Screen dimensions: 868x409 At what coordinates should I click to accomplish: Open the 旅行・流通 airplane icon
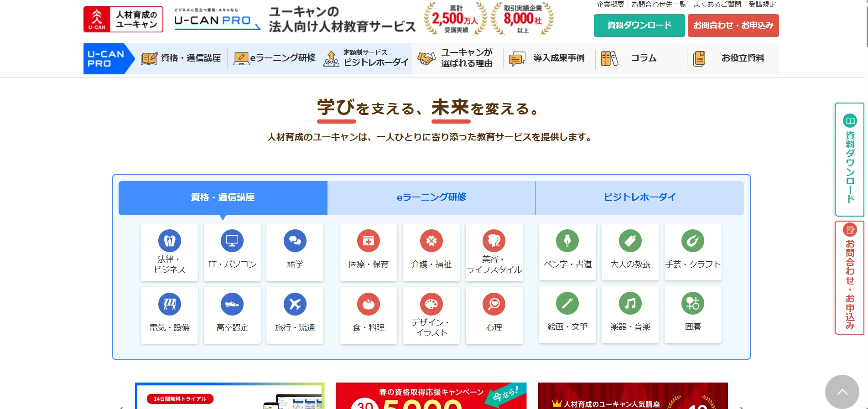(295, 304)
